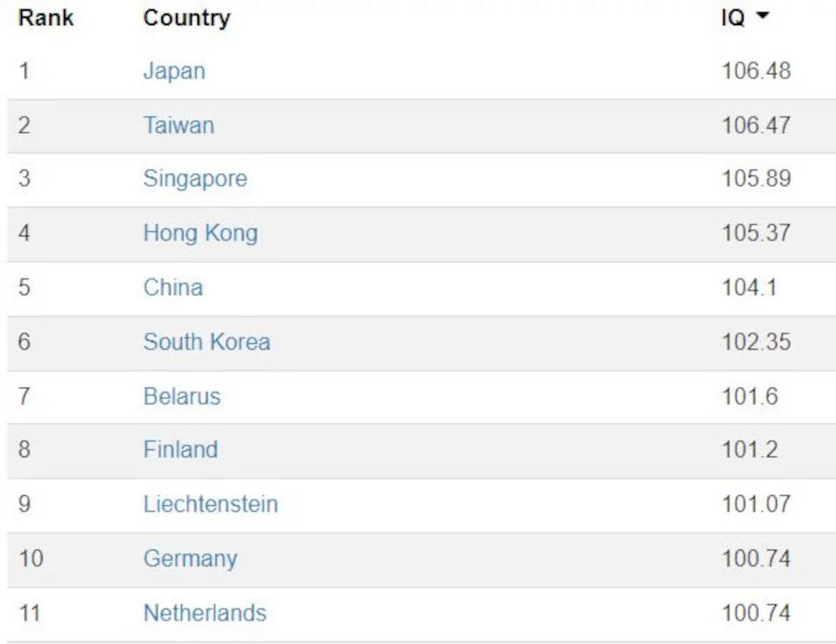The height and width of the screenshot is (644, 836).
Task: Click the Liechtenstein link
Action: click(x=211, y=504)
